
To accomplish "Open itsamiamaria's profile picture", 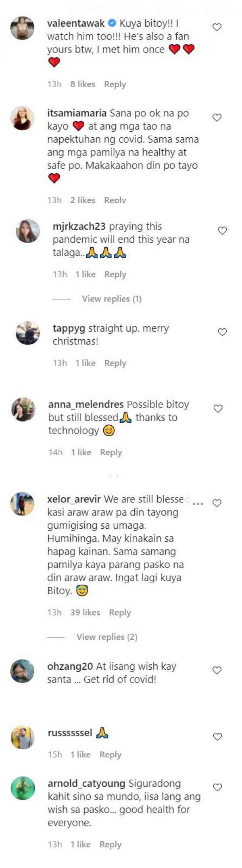I will pos(22,118).
